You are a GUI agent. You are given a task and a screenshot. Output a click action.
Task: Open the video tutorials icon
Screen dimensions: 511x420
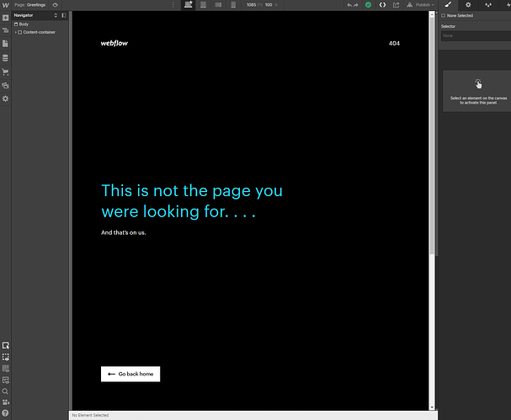(6, 402)
